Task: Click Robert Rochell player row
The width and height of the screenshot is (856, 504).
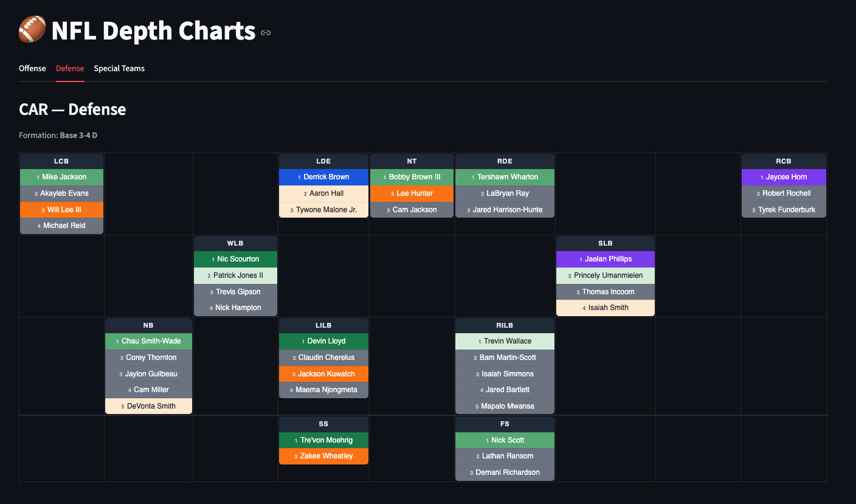Action: (x=784, y=193)
